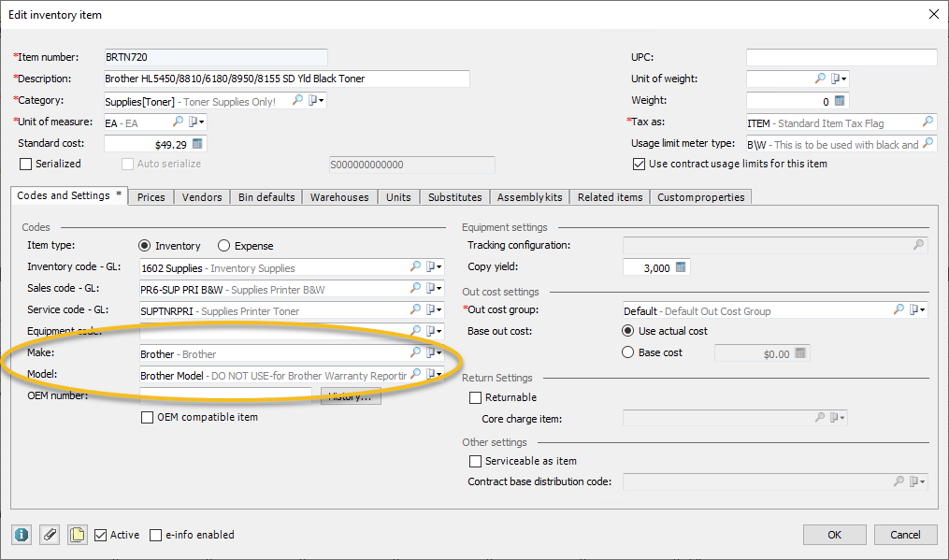Switch to the Related items tab
The image size is (949, 560).
click(610, 197)
